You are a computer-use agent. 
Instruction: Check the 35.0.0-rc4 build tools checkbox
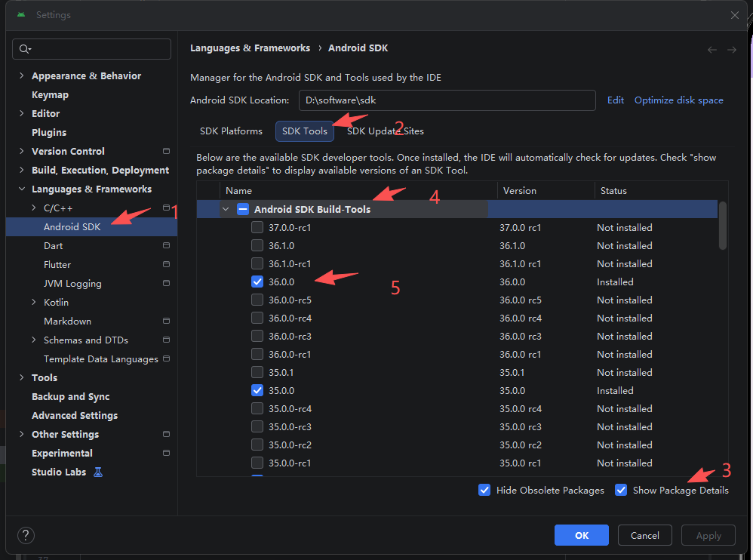pyautogui.click(x=257, y=409)
